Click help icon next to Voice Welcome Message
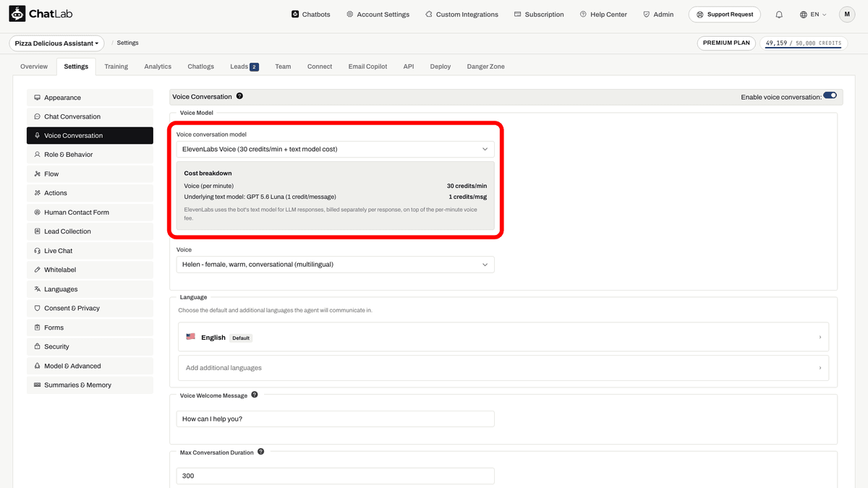 pos(255,395)
